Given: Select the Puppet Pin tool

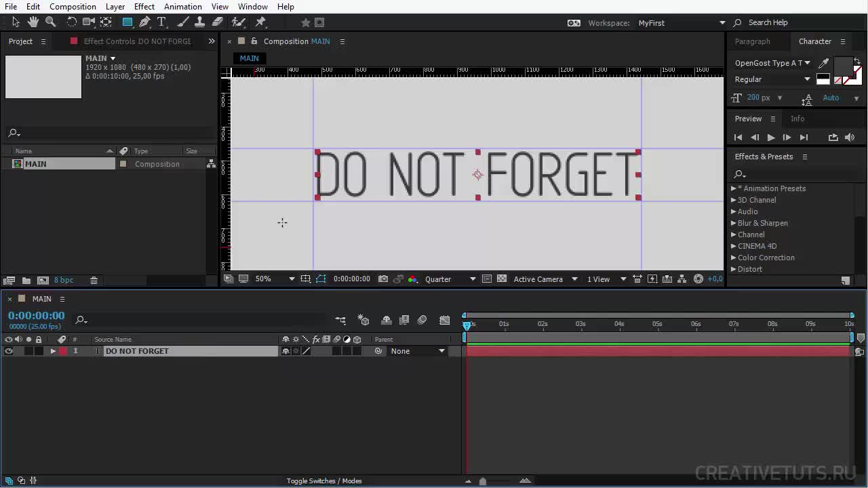Looking at the screenshot, I should pos(260,22).
